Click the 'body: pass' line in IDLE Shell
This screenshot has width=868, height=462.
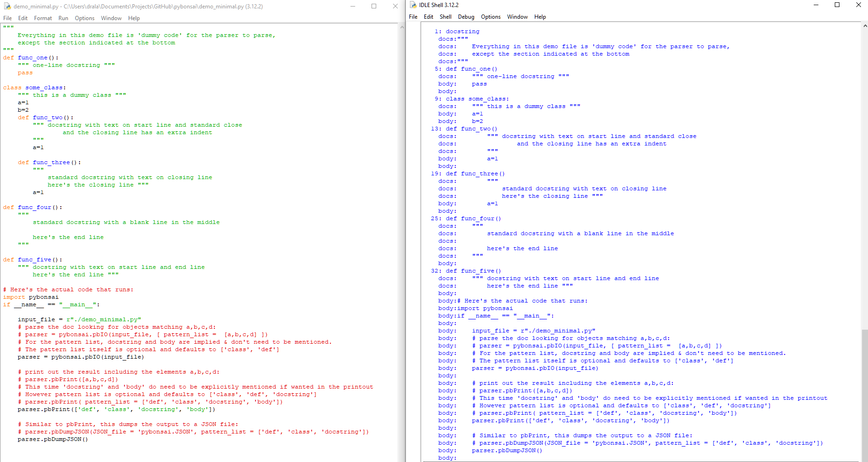tap(463, 84)
